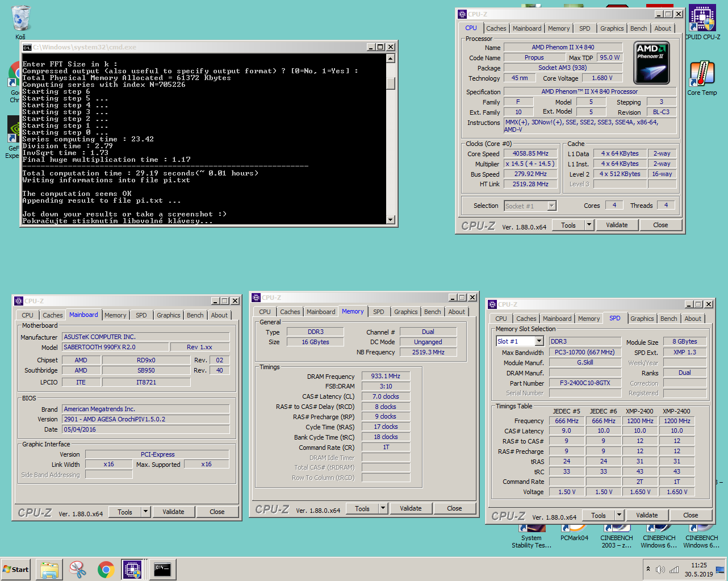
Task: Click CPU-Z title icon of Memory window
Action: point(256,298)
